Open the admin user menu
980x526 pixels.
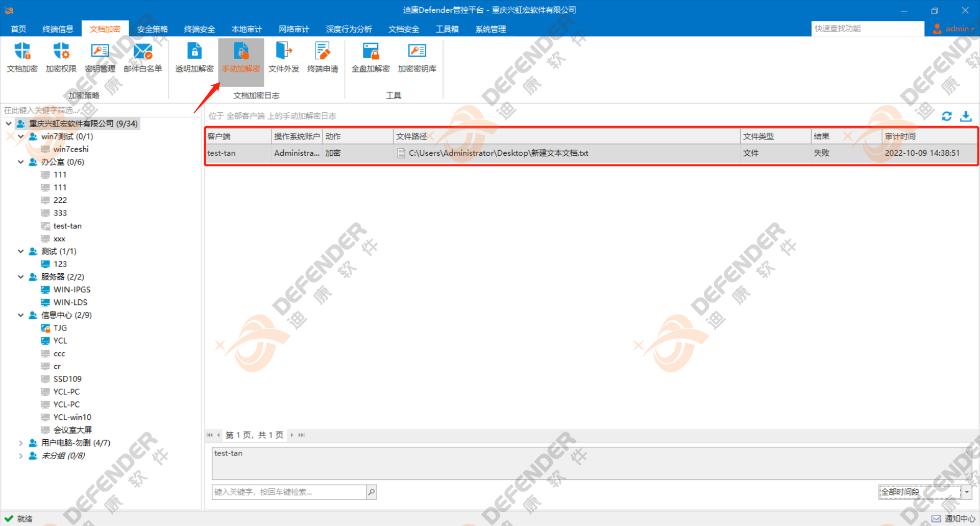[953, 29]
